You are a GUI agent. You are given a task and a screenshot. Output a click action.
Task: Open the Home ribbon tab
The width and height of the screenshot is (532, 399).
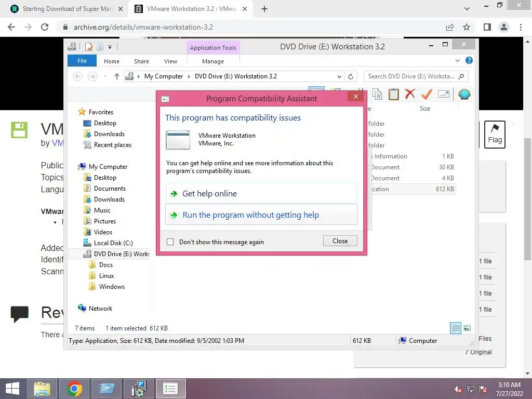pyautogui.click(x=112, y=61)
